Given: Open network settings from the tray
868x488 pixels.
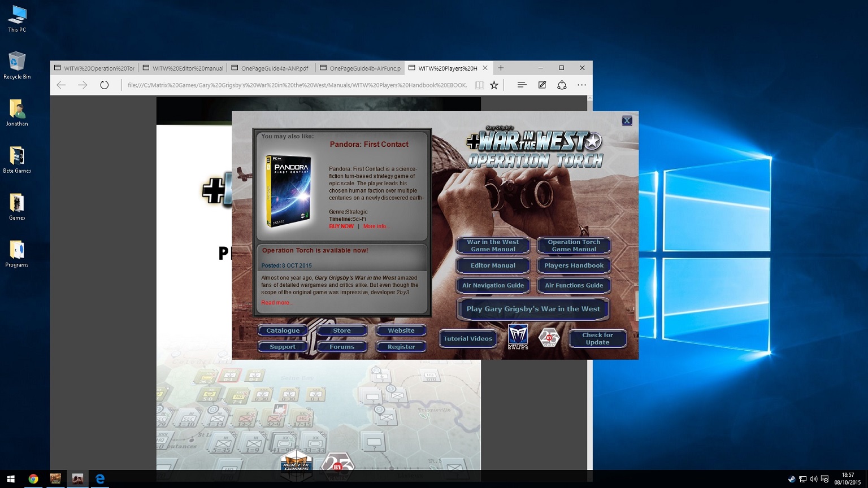Looking at the screenshot, I should pyautogui.click(x=802, y=479).
